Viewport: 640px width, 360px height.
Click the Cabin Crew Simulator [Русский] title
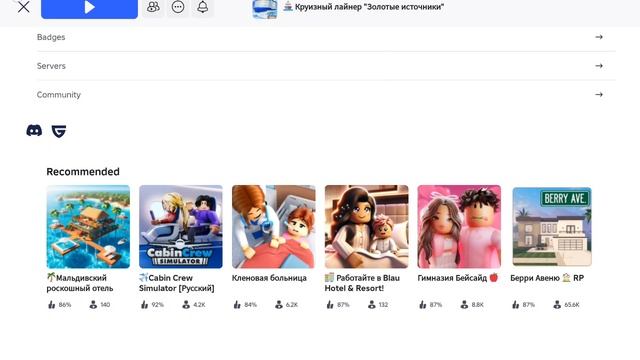click(177, 283)
